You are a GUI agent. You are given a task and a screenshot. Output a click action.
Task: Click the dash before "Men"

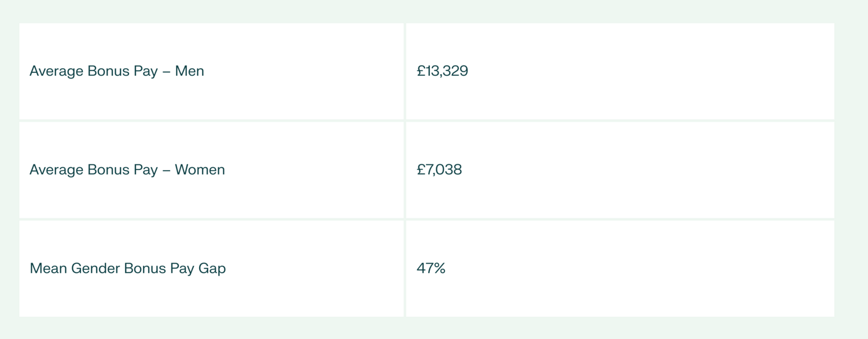click(166, 72)
